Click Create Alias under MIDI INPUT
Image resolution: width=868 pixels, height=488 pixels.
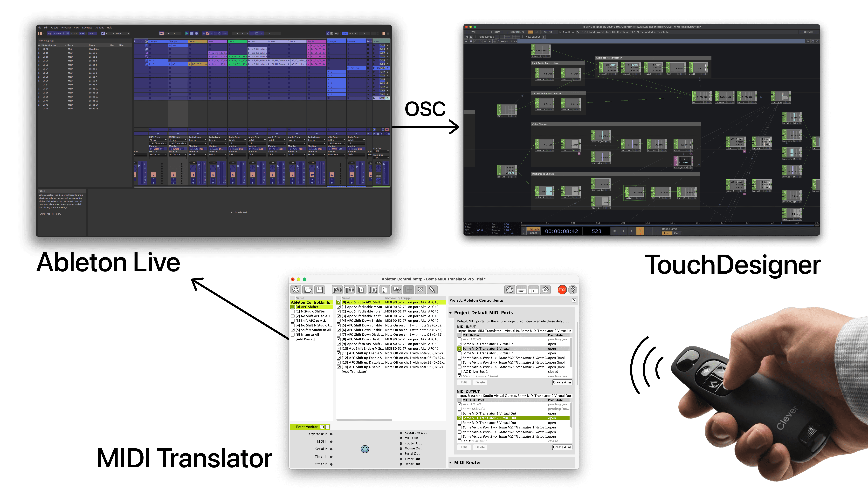pos(562,382)
